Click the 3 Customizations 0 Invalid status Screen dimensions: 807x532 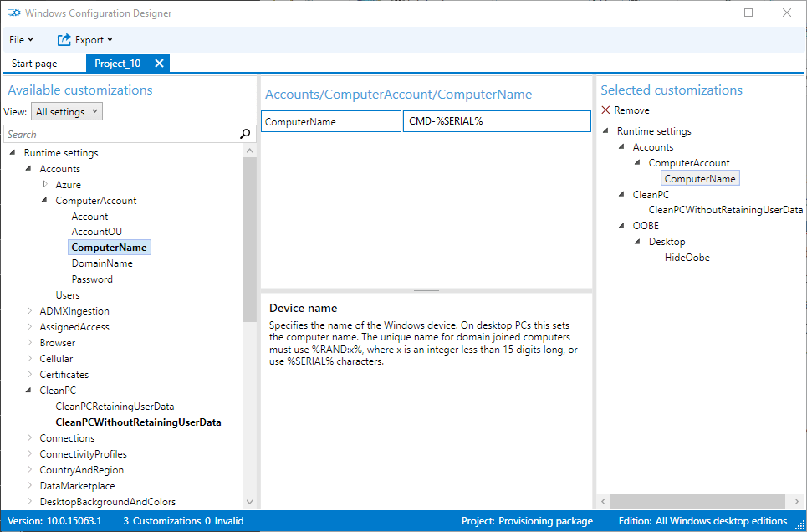tap(183, 521)
